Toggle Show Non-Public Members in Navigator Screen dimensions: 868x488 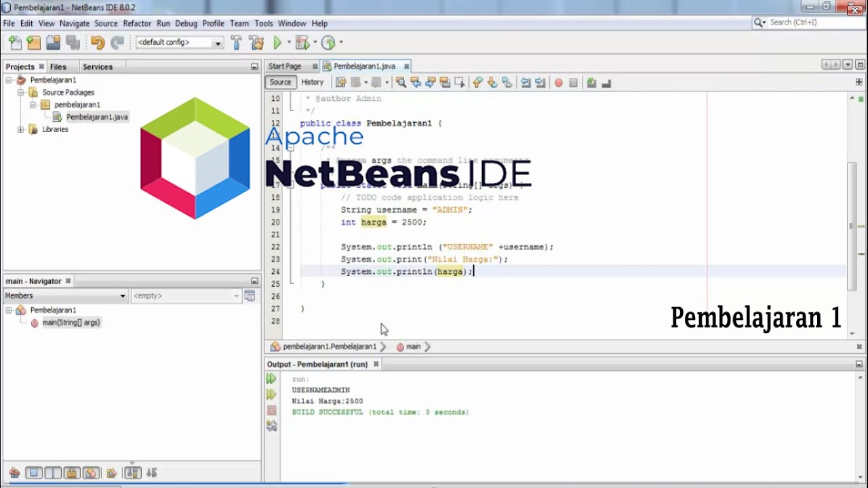[x=72, y=473]
